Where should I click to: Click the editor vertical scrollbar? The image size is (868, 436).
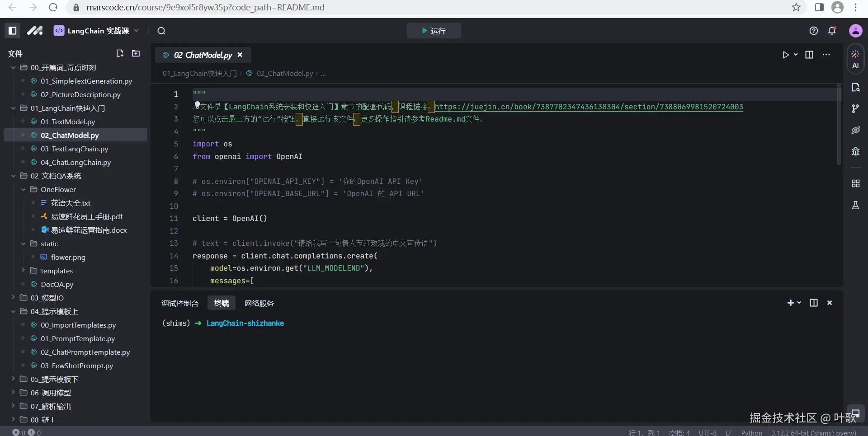click(x=839, y=124)
